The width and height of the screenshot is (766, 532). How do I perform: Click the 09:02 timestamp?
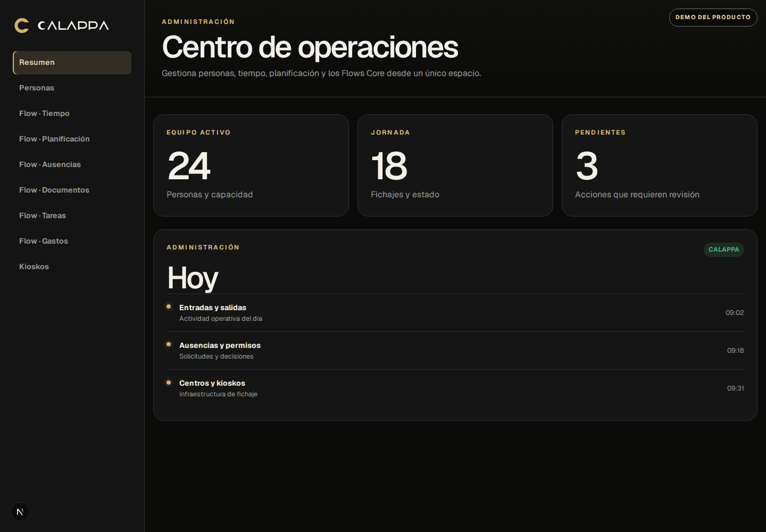(735, 313)
